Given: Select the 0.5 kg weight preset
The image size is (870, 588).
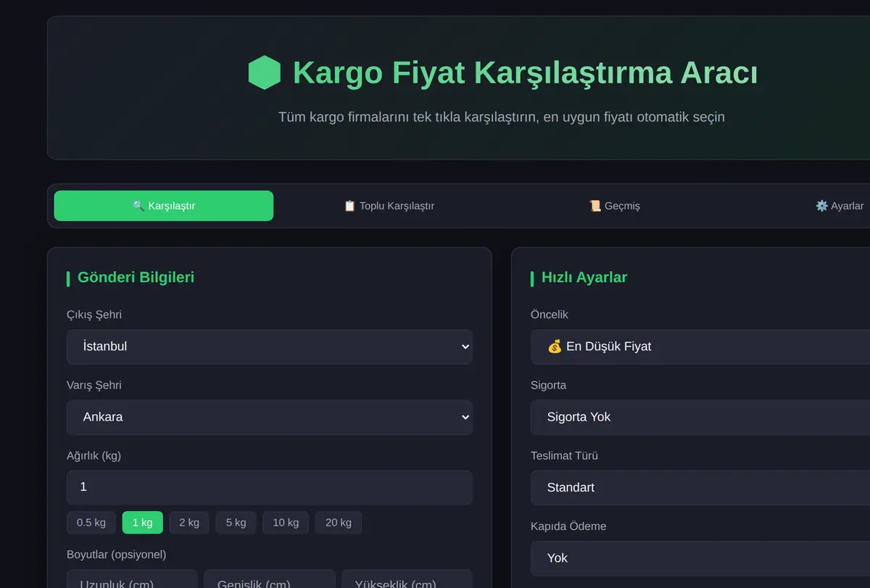Looking at the screenshot, I should [91, 523].
